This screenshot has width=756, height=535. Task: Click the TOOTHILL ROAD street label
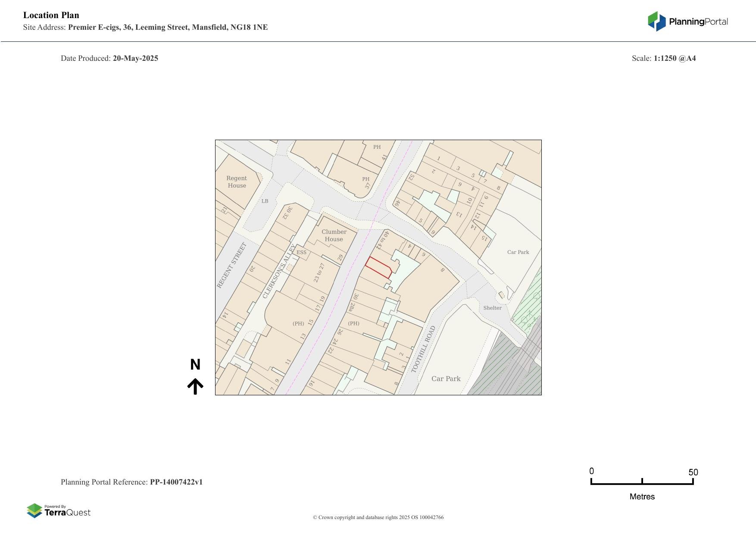click(x=423, y=349)
